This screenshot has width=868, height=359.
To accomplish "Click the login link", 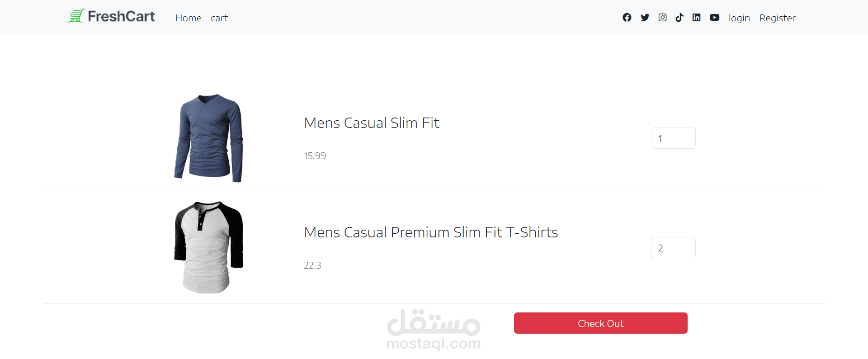I will (739, 18).
